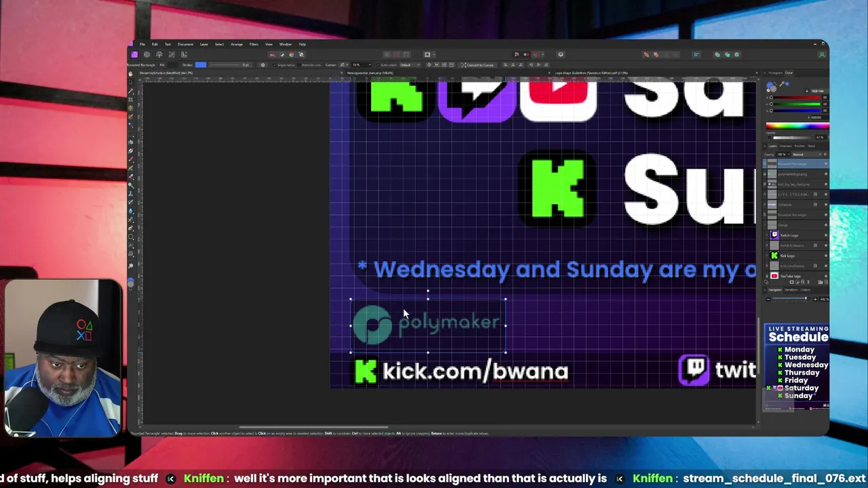
Task: Pick the color picker eyedropper in Color panel
Action: 781,84
